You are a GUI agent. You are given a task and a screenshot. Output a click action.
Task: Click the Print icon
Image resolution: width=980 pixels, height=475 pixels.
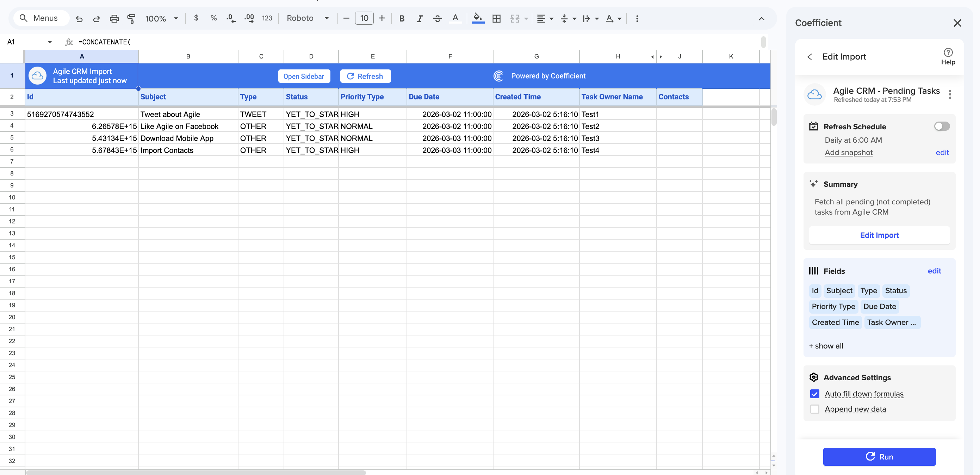pyautogui.click(x=114, y=18)
